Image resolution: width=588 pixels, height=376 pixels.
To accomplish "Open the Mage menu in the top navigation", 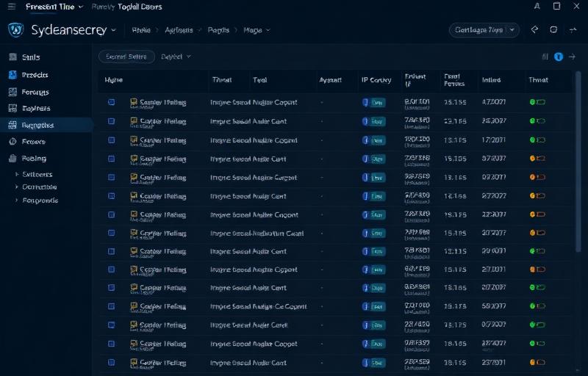I will tap(257, 30).
